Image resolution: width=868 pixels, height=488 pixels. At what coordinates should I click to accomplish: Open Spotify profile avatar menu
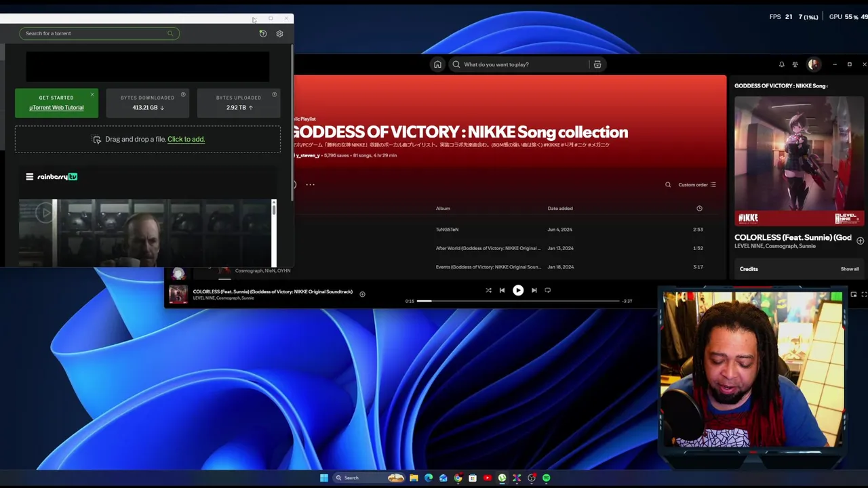coord(813,64)
